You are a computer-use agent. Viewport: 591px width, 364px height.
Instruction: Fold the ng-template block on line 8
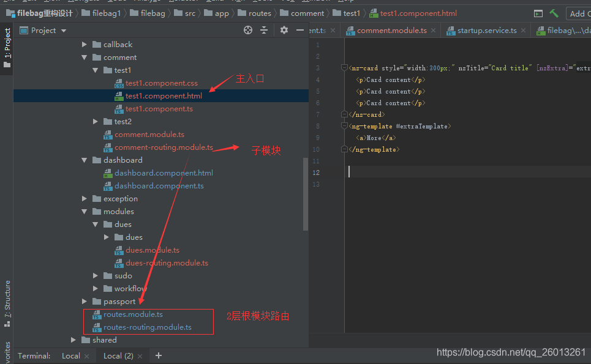(344, 126)
